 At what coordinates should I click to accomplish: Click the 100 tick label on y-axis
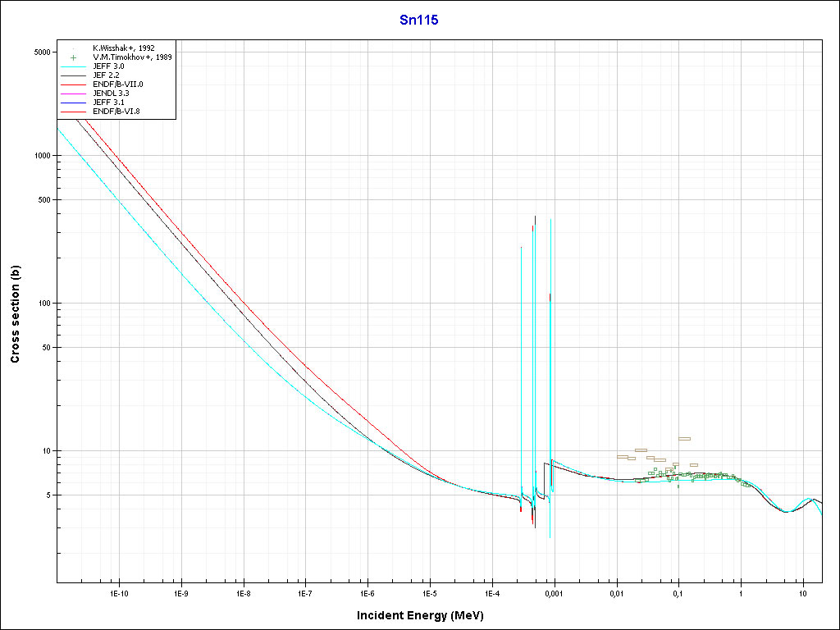(45, 304)
